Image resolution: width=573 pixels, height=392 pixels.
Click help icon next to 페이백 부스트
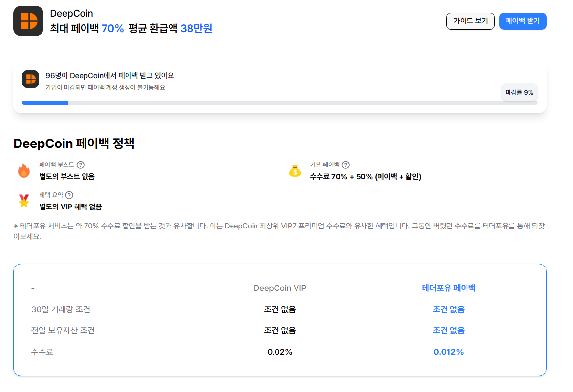point(81,165)
